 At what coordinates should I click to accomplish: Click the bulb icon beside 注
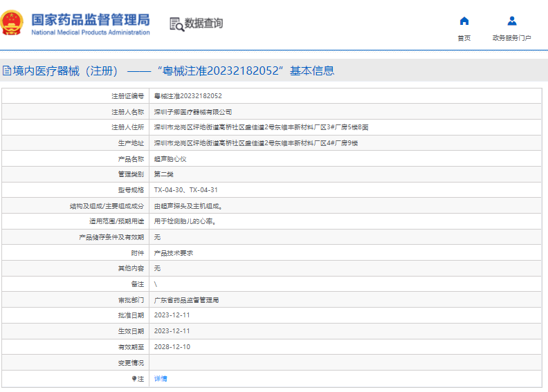[x=134, y=379]
